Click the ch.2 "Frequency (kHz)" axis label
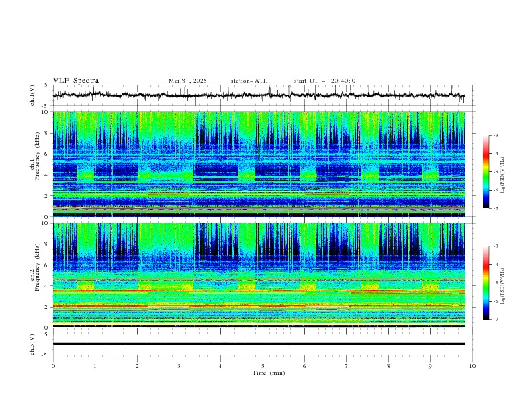 tap(38, 267)
